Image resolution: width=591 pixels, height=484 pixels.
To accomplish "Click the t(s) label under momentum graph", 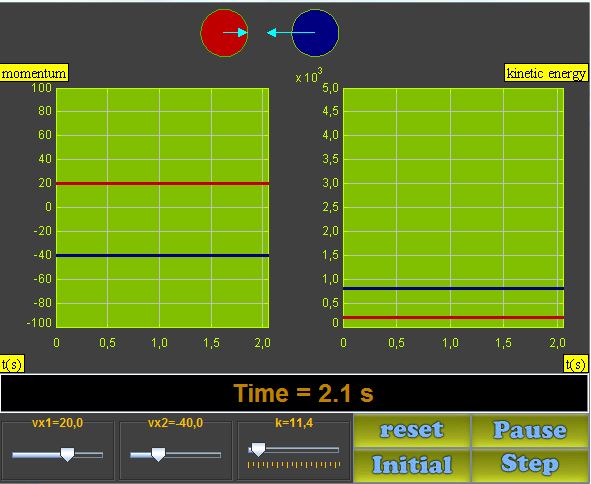I will 12,364.
